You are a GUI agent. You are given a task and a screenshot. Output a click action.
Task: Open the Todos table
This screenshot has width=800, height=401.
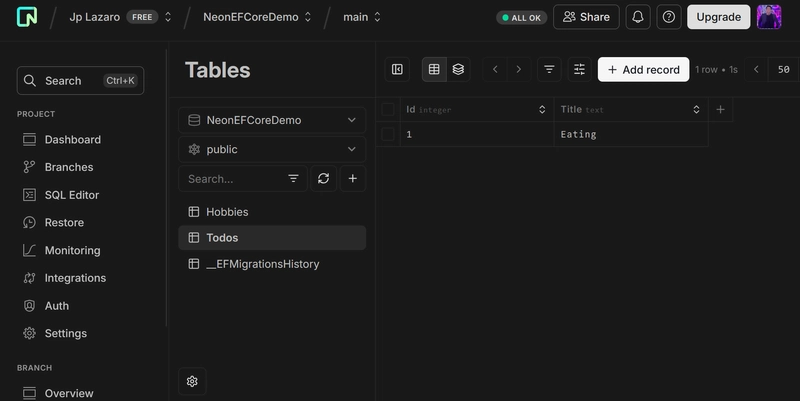(x=272, y=238)
